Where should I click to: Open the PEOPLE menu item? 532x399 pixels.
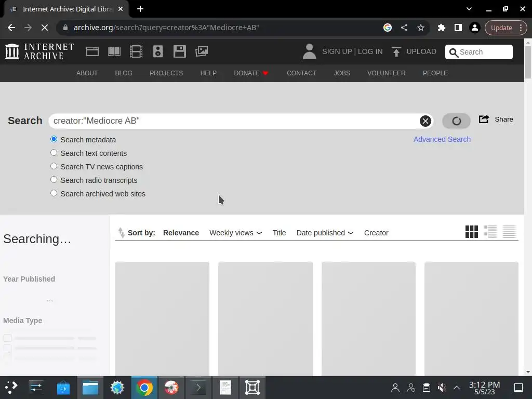pos(435,73)
